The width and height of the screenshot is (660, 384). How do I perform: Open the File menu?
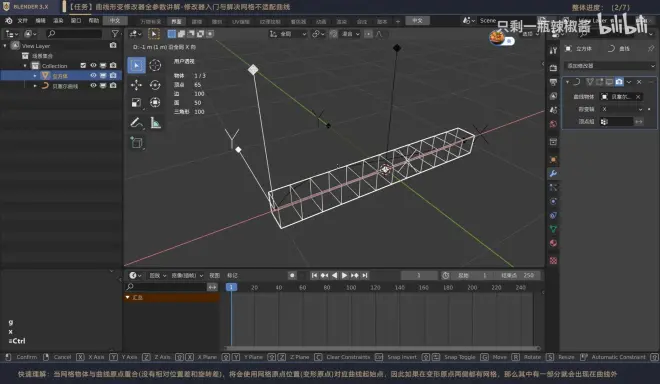click(x=23, y=21)
